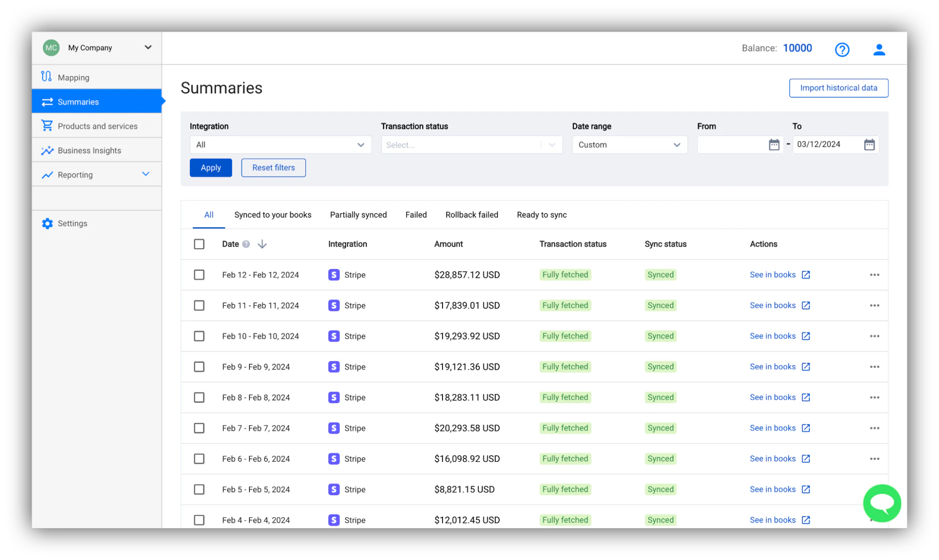This screenshot has width=939, height=560.
Task: Open the user profile icon
Action: 879,49
